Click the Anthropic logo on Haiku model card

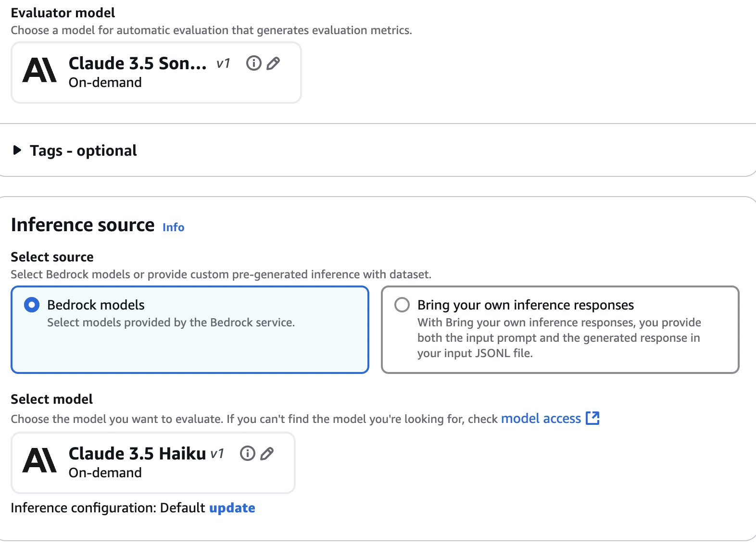pyautogui.click(x=39, y=460)
